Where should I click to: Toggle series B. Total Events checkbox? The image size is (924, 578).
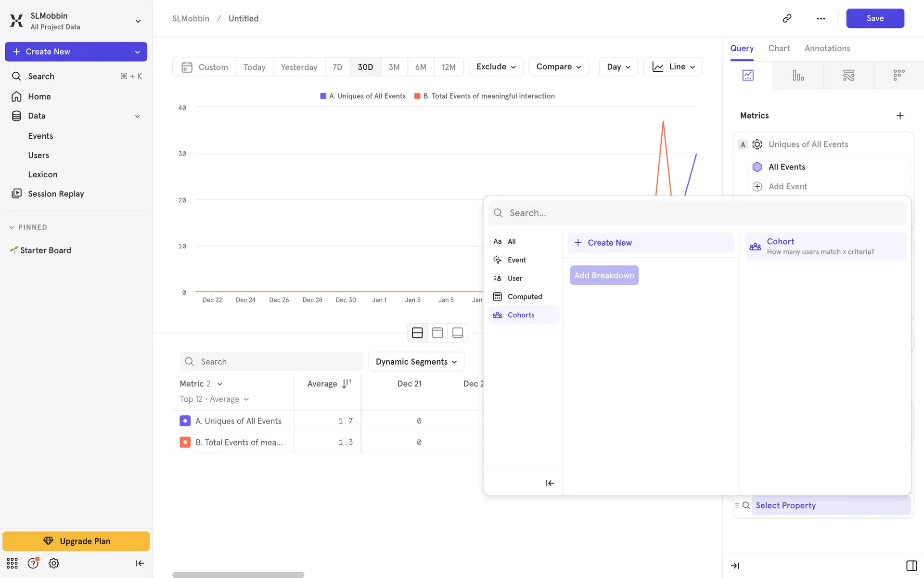pos(185,442)
